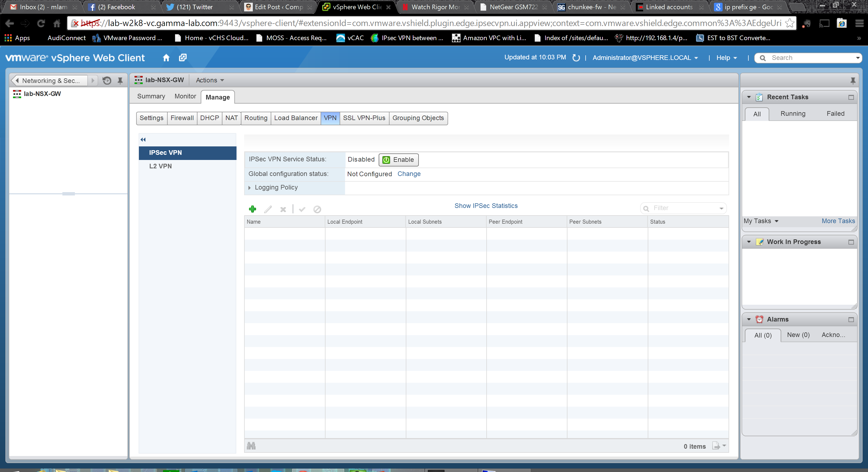Pin the navigator panel with pin icon
868x472 pixels.
120,81
